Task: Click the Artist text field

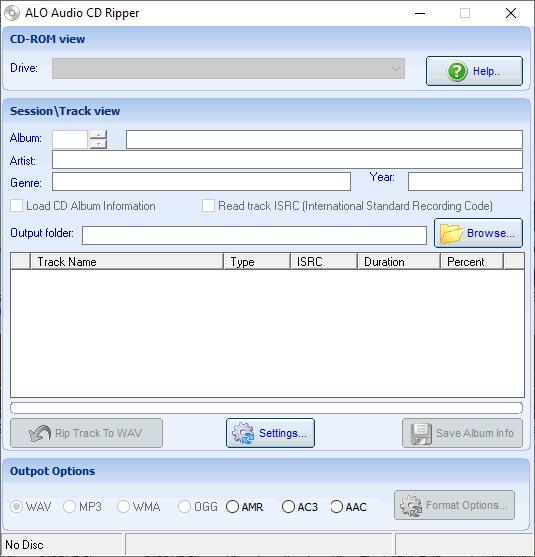Action: (x=287, y=159)
